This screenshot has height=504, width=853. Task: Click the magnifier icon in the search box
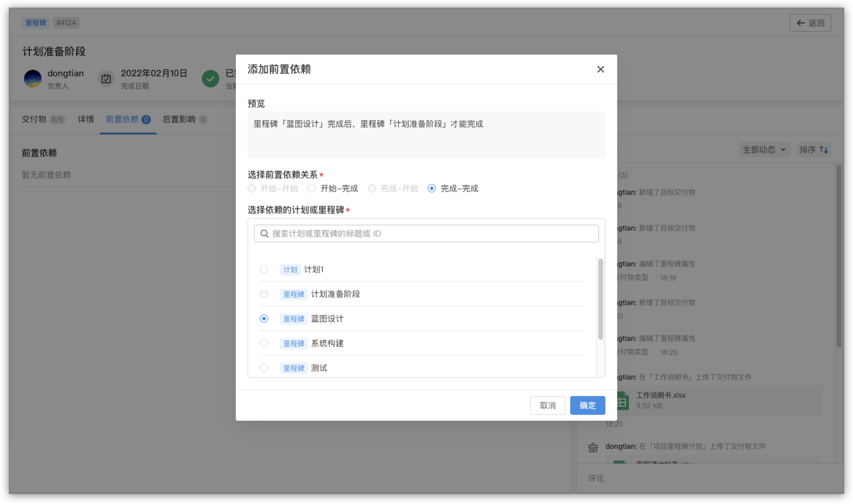[x=265, y=233]
